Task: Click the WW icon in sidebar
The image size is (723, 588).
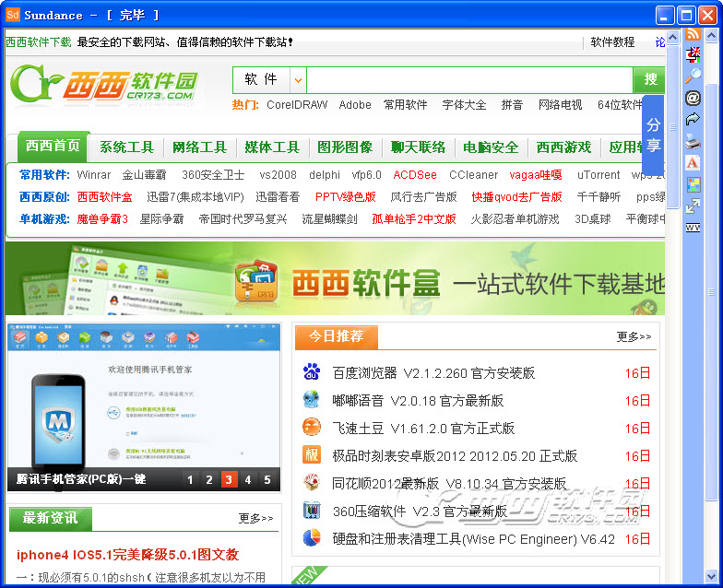Action: coord(693,227)
